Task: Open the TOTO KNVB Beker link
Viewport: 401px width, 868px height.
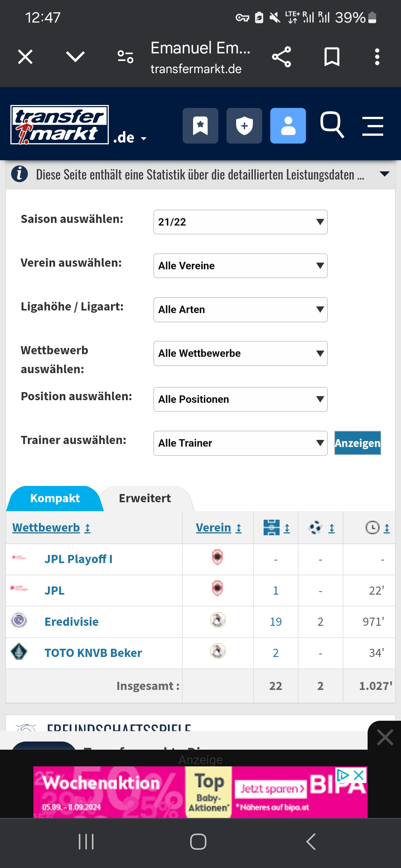Action: tap(93, 653)
